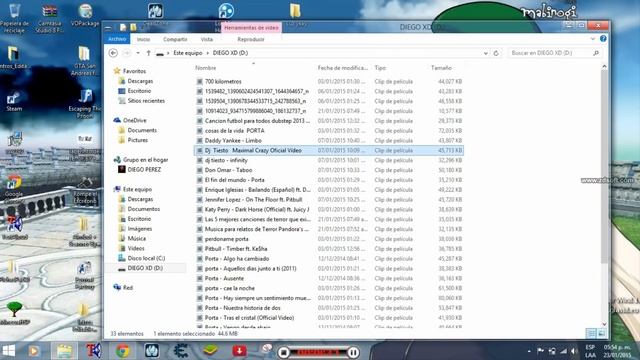Switch to Vista ribbon tab
The width and height of the screenshot is (640, 360).
(207, 39)
